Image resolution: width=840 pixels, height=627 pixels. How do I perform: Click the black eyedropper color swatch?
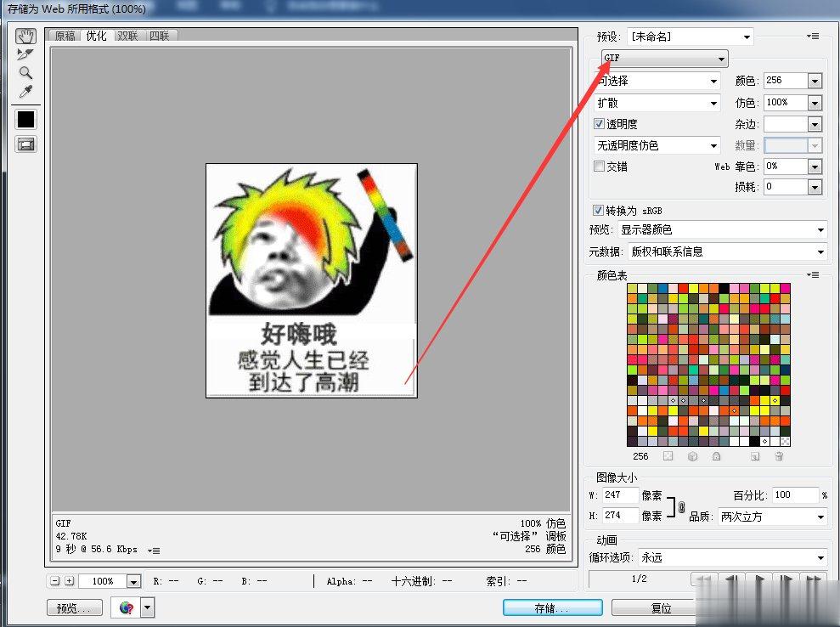click(25, 119)
